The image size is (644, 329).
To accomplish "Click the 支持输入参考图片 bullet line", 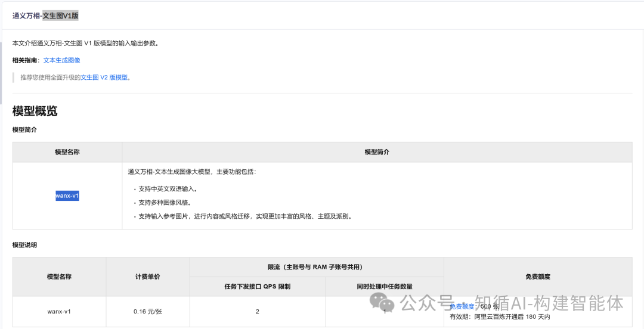I will [246, 216].
